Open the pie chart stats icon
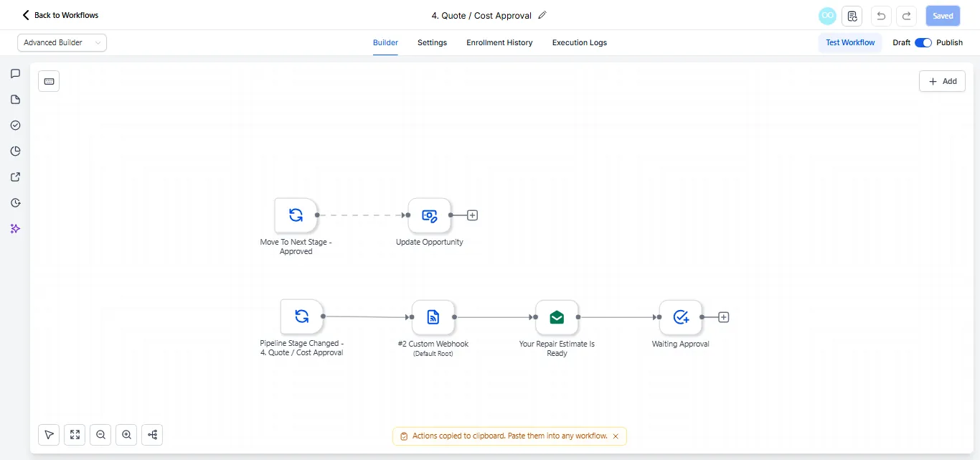This screenshot has width=980, height=460. coord(15,151)
